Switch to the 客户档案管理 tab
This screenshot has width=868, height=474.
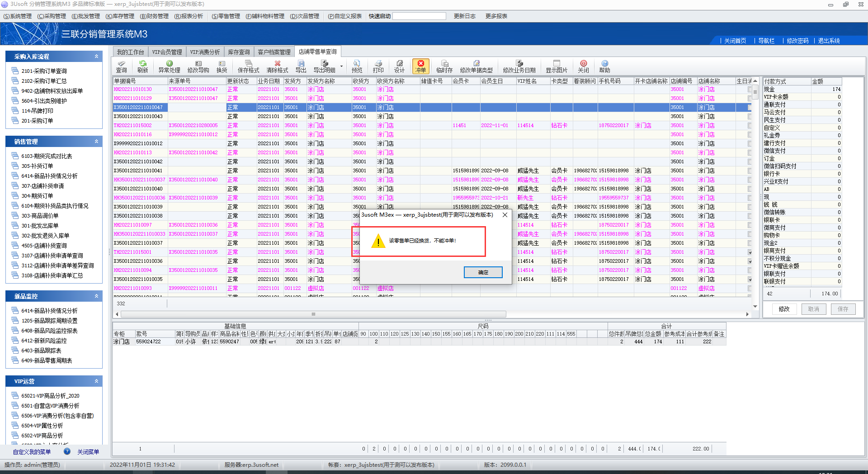274,52
